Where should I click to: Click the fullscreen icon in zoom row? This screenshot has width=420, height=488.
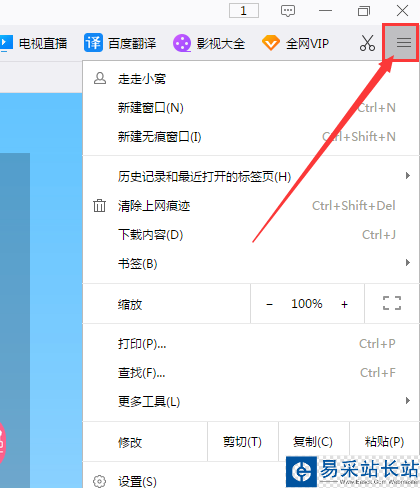point(392,303)
